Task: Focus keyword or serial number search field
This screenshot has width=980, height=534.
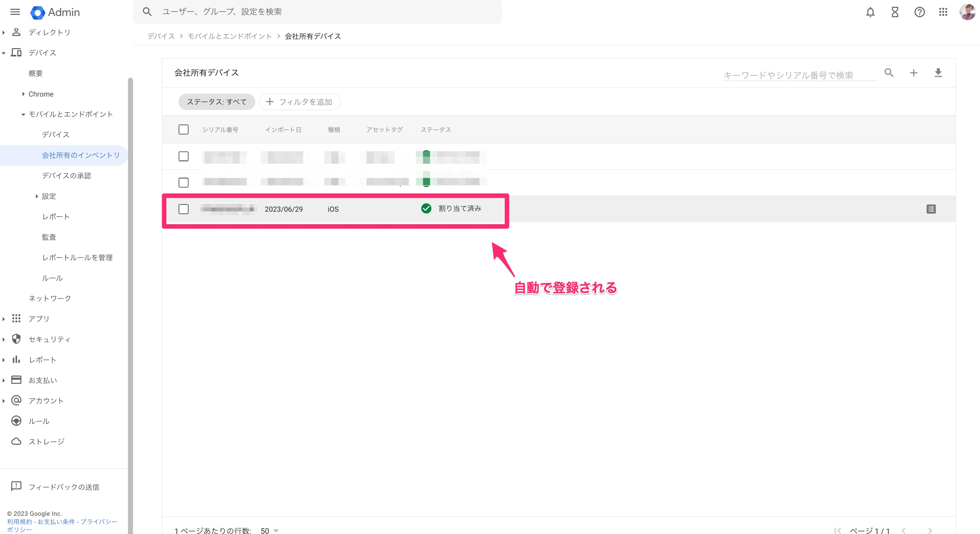Action: point(800,75)
